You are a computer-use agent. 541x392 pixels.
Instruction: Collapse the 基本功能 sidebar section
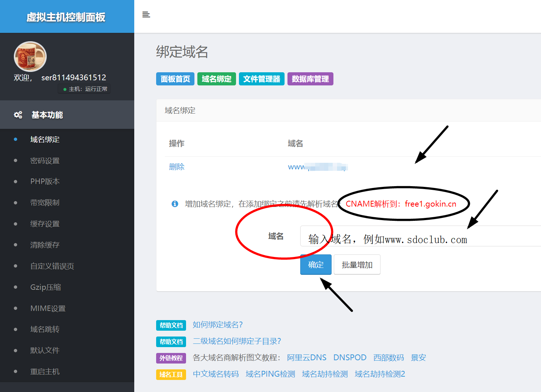click(x=67, y=115)
